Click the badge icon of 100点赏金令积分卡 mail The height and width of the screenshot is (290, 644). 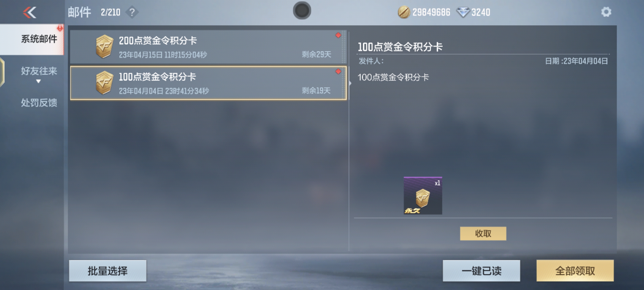[104, 83]
